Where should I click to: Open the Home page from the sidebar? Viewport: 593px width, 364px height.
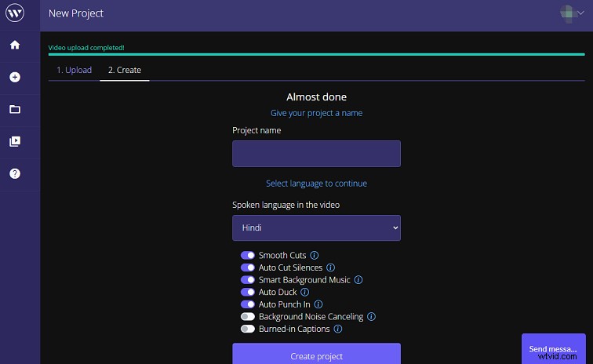point(15,45)
